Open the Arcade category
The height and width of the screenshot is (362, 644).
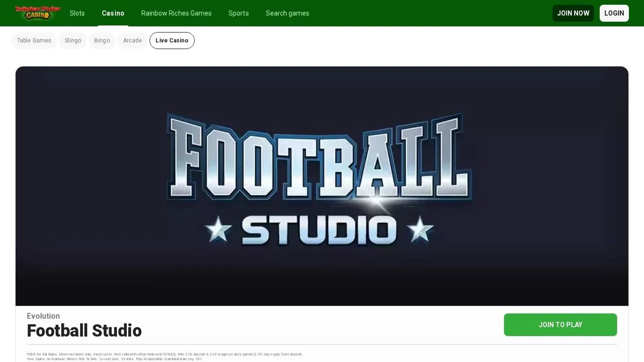[x=133, y=41]
